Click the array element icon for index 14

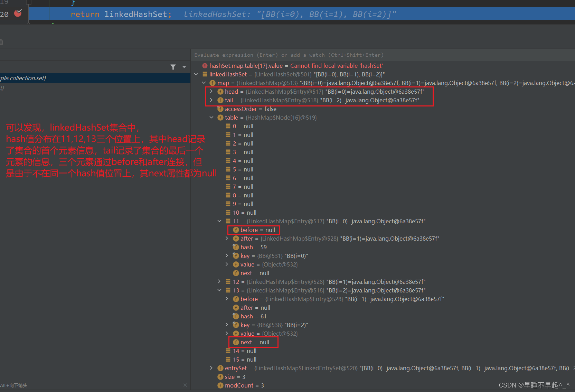click(228, 351)
